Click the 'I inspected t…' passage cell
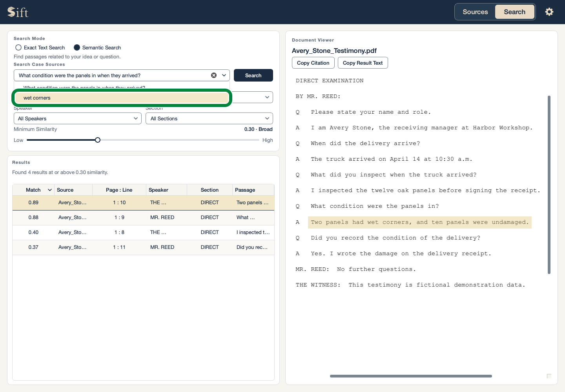The height and width of the screenshot is (392, 565). pos(253,232)
